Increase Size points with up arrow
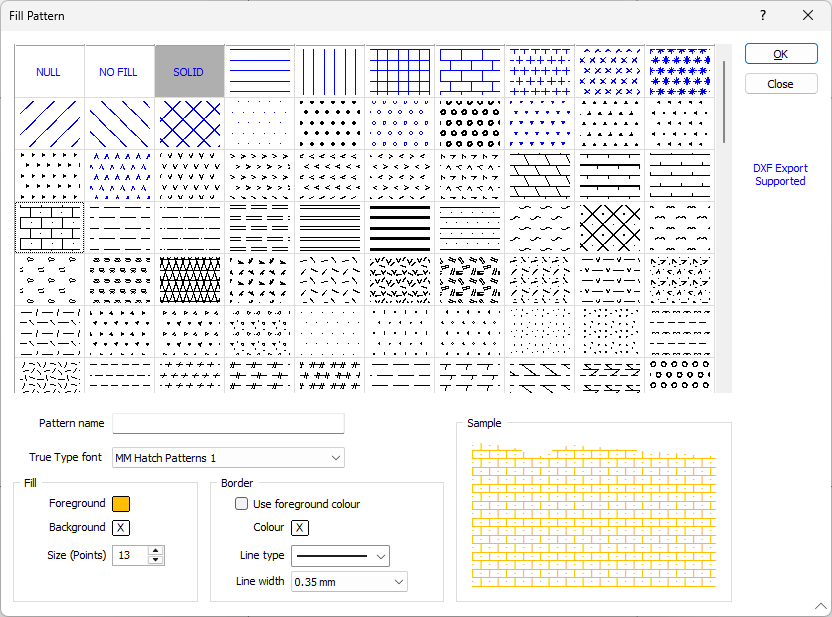Screen dimensions: 832x617 click(x=155, y=551)
